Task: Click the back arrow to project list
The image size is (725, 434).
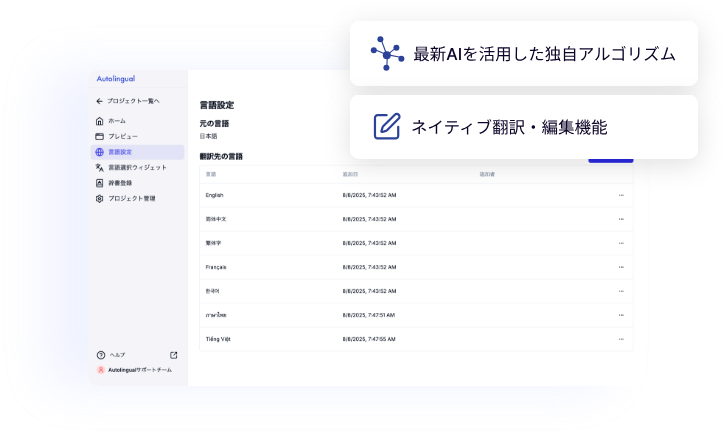Action: pos(99,101)
